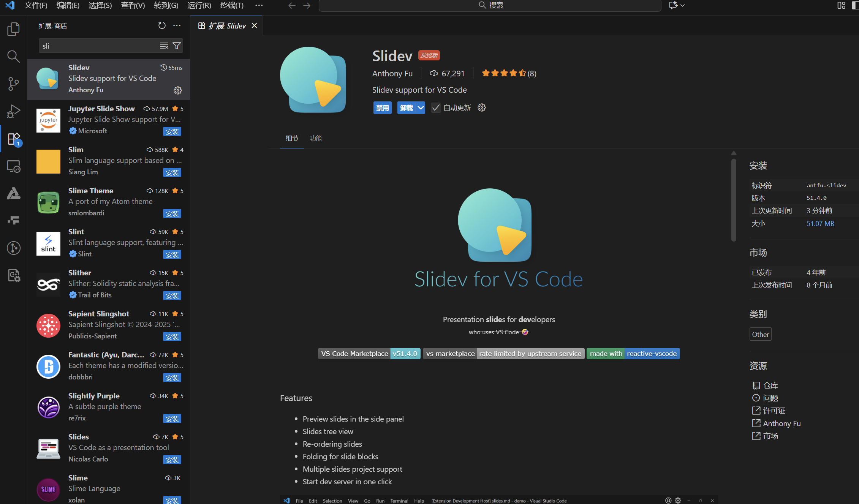The width and height of the screenshot is (859, 504).
Task: Open the Remote Explorer view
Action: (x=13, y=166)
